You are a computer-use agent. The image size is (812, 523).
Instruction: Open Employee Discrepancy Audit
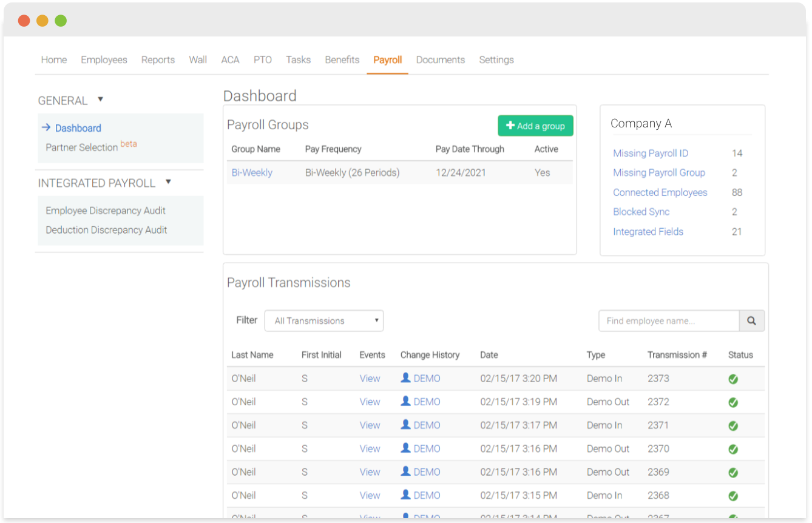[x=105, y=211]
